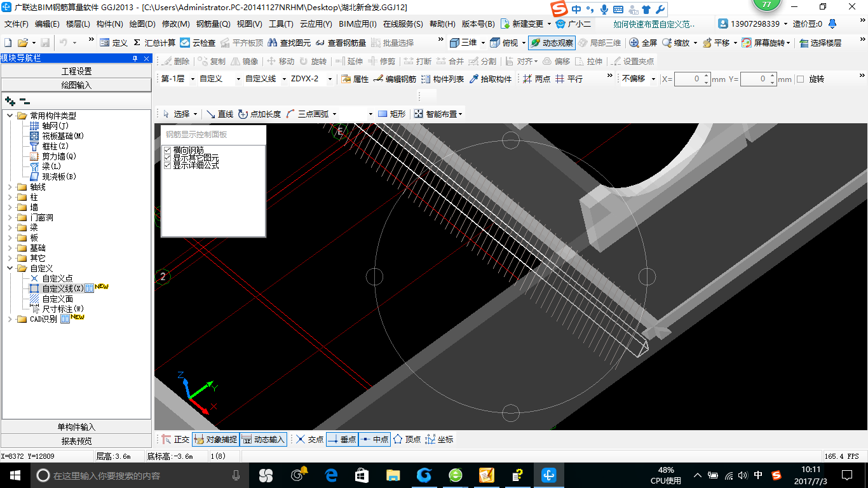This screenshot has width=868, height=488.
Task: Open 选择楼层 tool
Action: pos(820,43)
